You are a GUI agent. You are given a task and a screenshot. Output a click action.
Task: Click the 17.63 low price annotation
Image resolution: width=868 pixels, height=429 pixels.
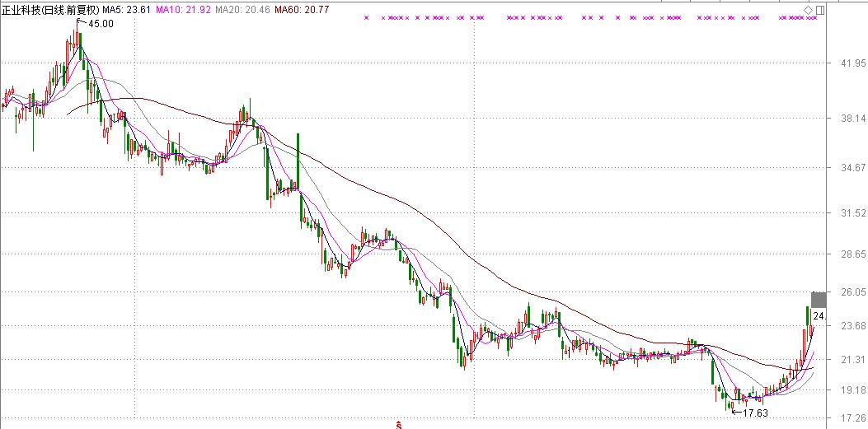[756, 413]
